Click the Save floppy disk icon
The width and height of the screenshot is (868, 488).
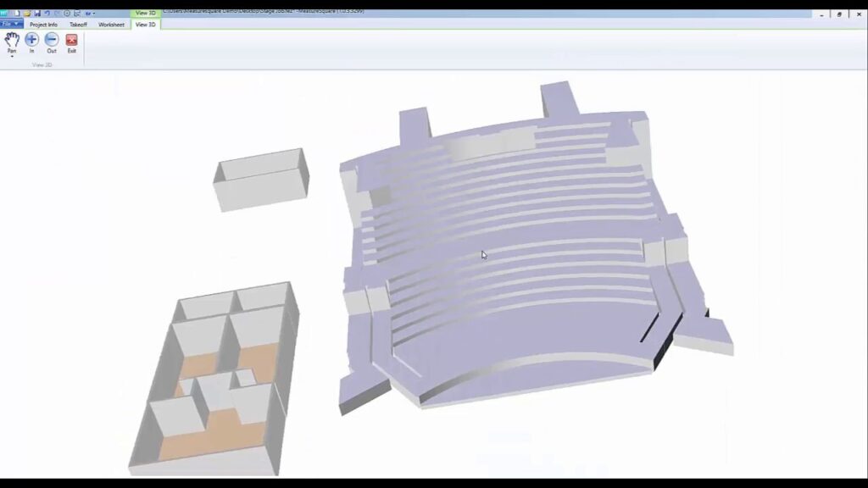coord(36,14)
